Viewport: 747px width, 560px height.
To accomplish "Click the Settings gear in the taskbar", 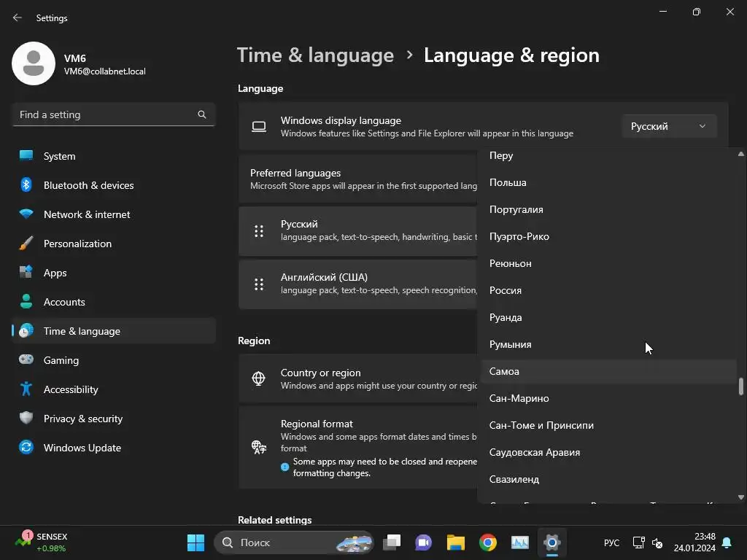I will tap(551, 542).
